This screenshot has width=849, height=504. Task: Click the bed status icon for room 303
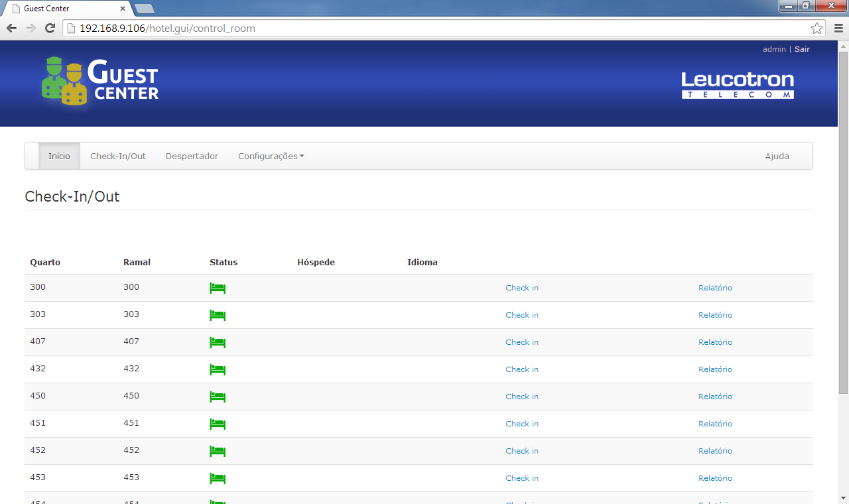click(x=218, y=315)
